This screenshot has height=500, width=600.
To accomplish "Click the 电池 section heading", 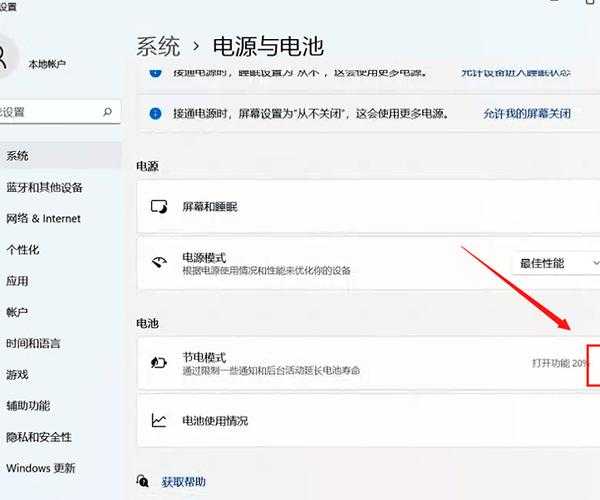I will pyautogui.click(x=147, y=323).
